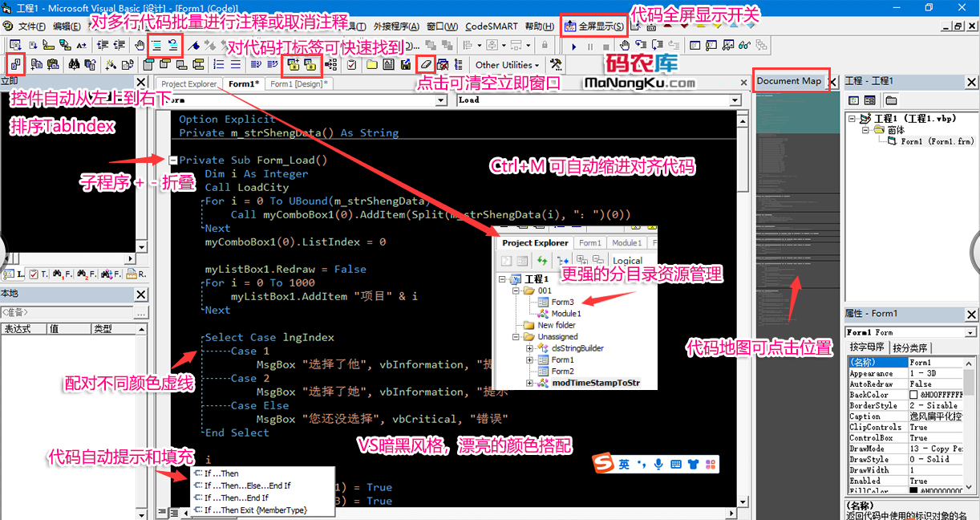Screen dimensions: 980x520
Task: Click the Sogou input method S icon
Action: click(x=603, y=464)
